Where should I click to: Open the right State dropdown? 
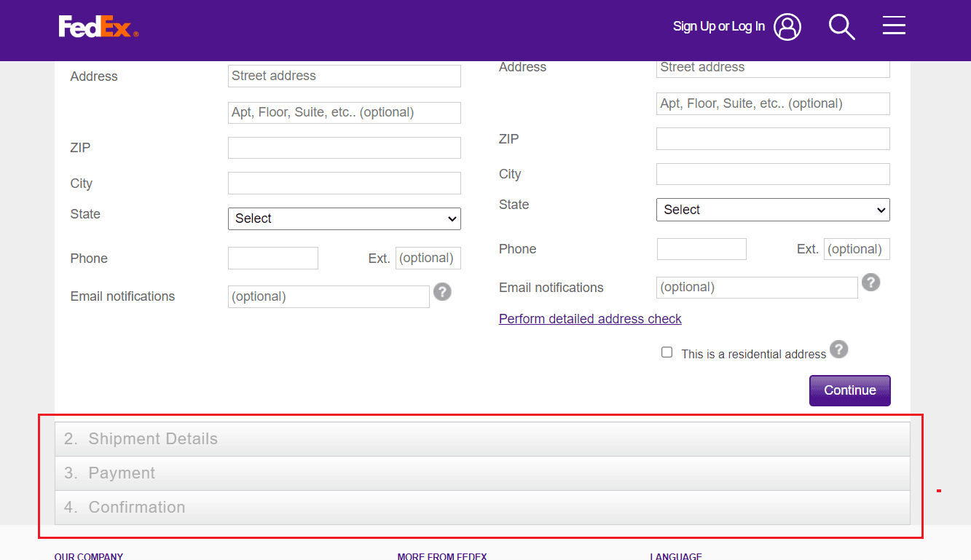(773, 210)
